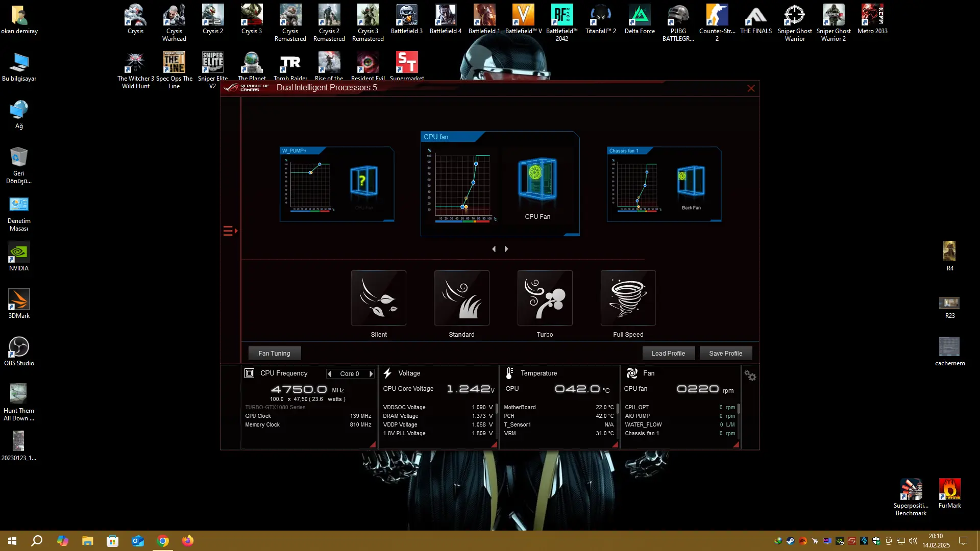
Task: Expand the Voltage panel corner
Action: click(x=494, y=444)
